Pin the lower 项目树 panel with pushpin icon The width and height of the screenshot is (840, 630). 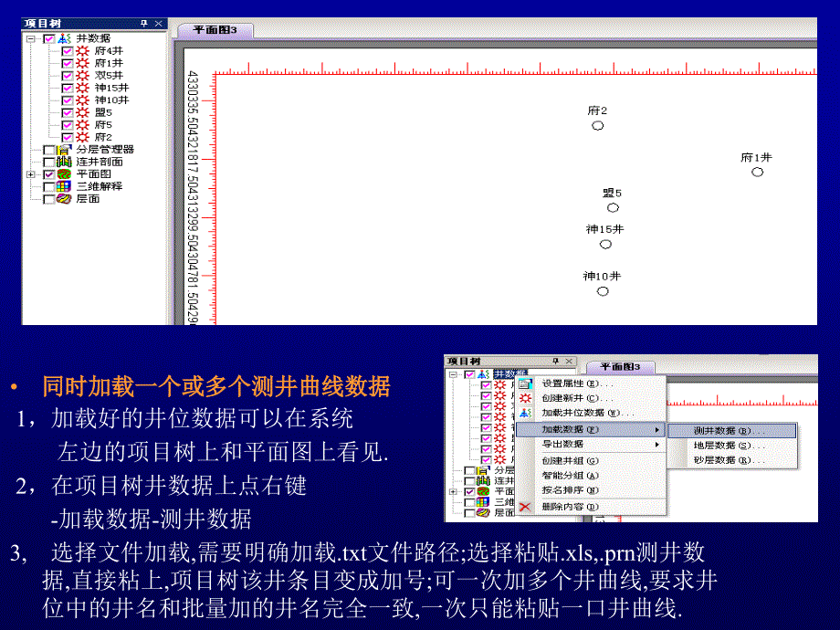[x=555, y=361]
